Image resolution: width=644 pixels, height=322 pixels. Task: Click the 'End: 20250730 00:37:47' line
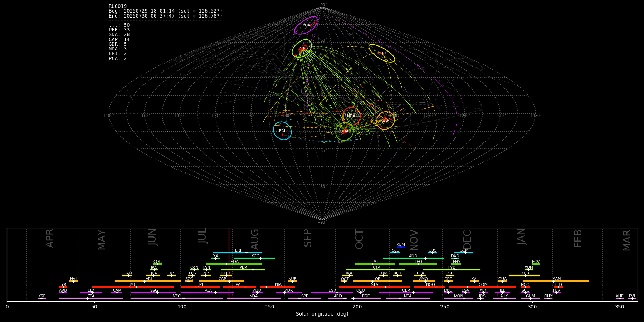(166, 16)
